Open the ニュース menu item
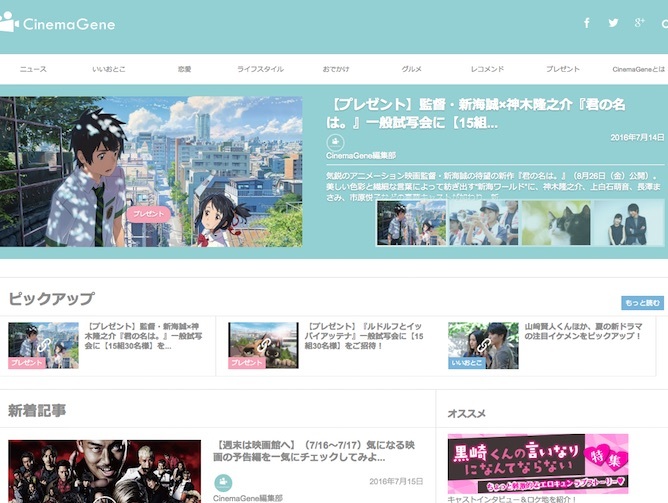This screenshot has height=503, width=668. 33,69
